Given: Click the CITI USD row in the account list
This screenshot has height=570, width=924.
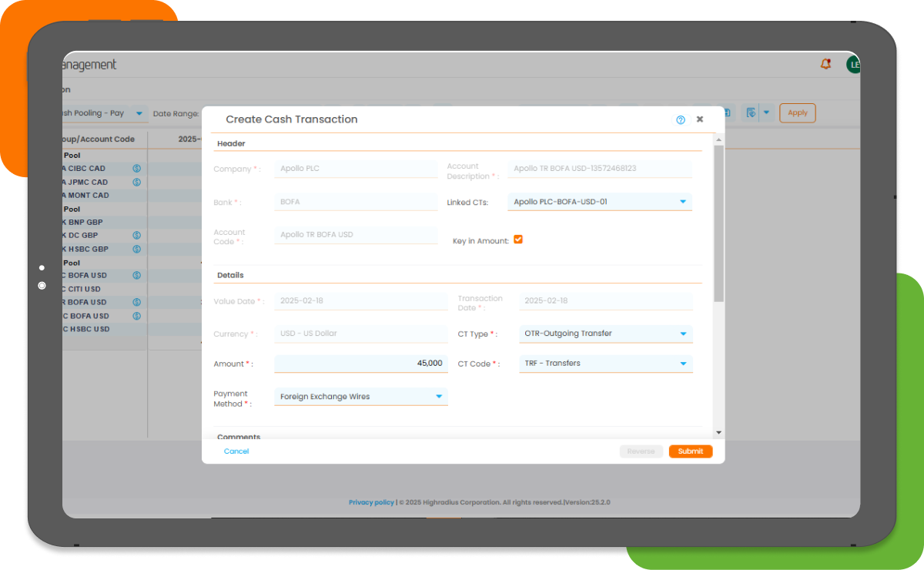Looking at the screenshot, I should [105, 289].
